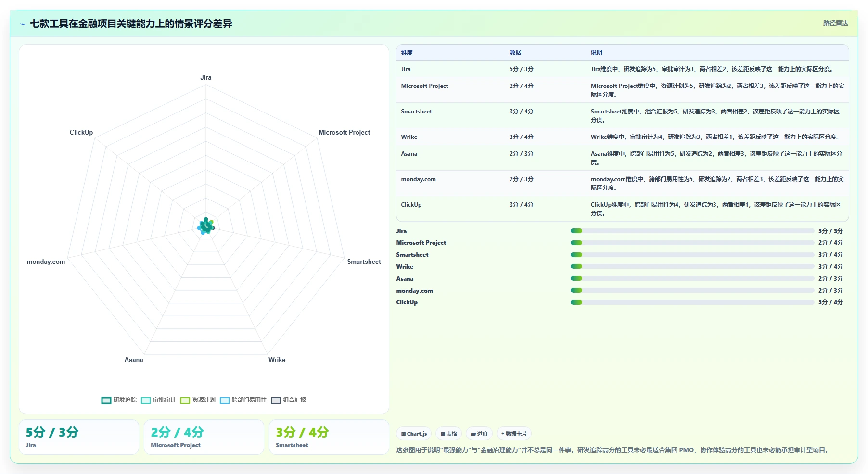Click the 数据 column header
The width and height of the screenshot is (868, 474).
pos(515,53)
